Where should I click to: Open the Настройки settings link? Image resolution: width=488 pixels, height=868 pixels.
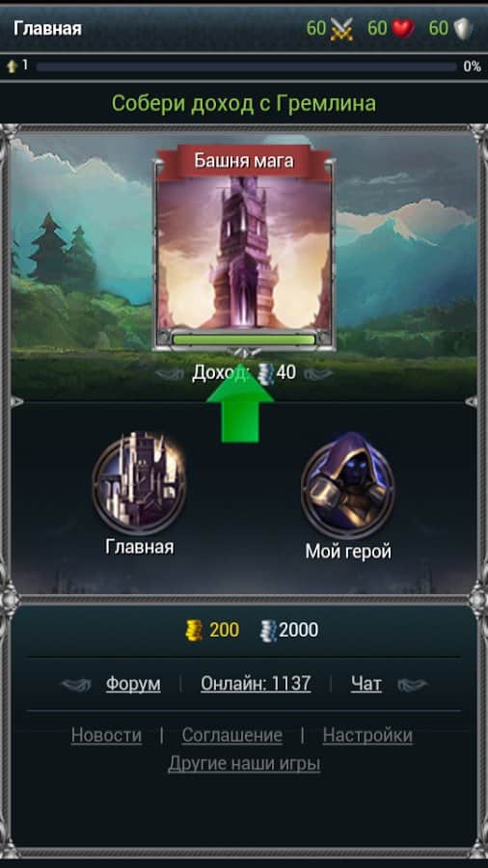(367, 736)
